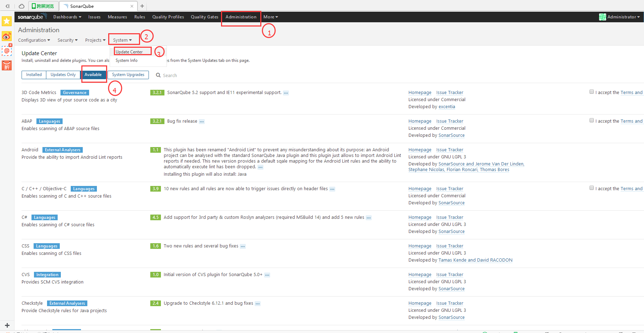Switch to Available plugins tab
Image resolution: width=644 pixels, height=333 pixels.
point(93,75)
